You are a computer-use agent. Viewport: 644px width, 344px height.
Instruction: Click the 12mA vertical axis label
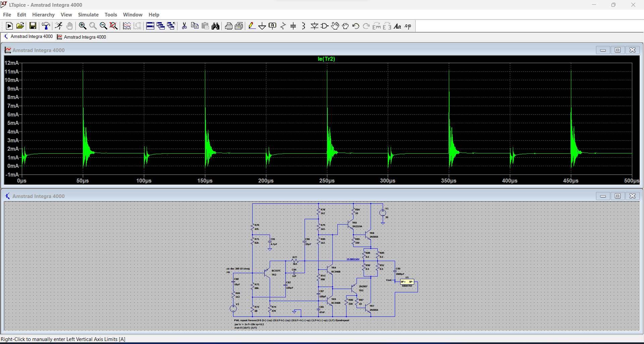(12, 63)
